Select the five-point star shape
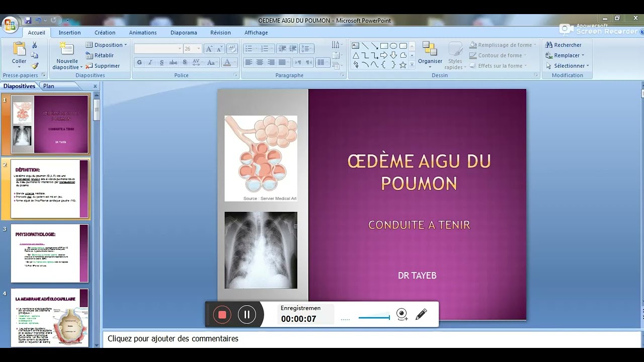 pyautogui.click(x=403, y=65)
